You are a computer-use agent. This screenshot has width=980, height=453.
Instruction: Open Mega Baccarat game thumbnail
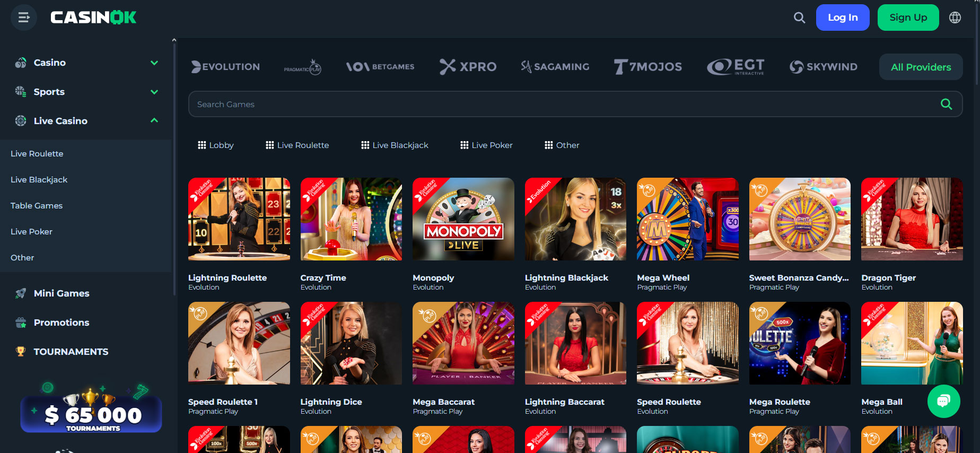(x=463, y=343)
